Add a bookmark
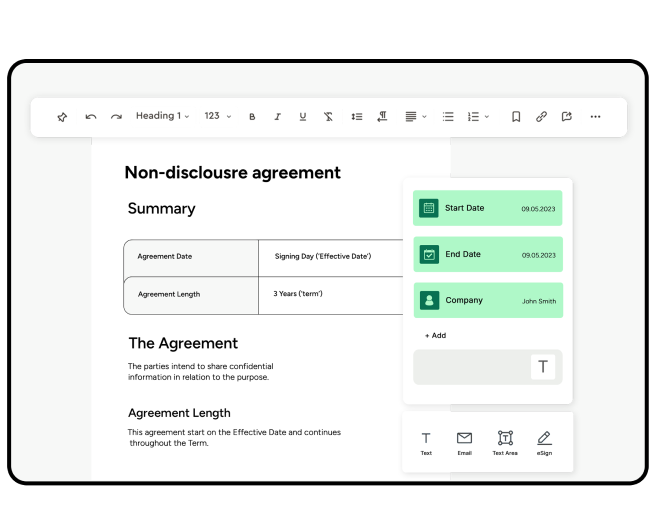Viewport: 659px width, 519px height. (x=516, y=117)
